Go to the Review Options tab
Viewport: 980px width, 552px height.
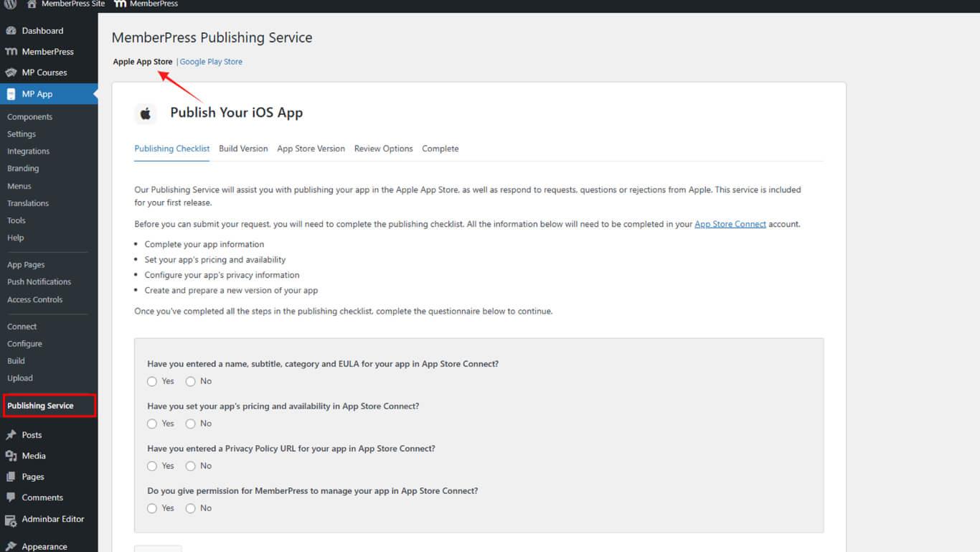(x=383, y=149)
